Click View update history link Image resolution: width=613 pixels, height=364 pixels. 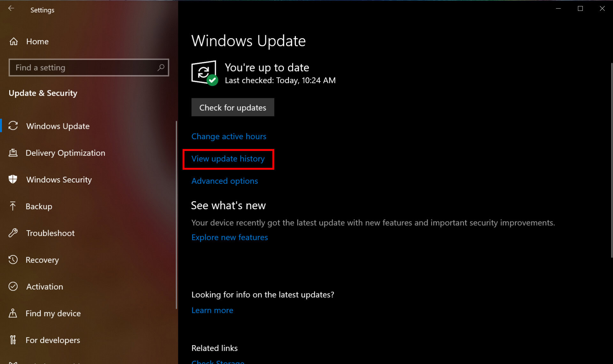(228, 159)
